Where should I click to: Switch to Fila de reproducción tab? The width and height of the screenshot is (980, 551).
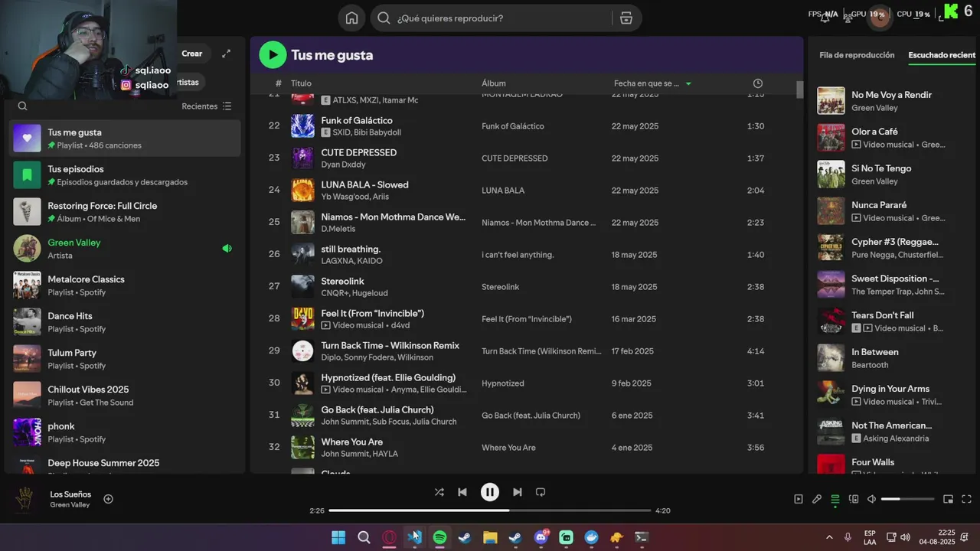(857, 55)
